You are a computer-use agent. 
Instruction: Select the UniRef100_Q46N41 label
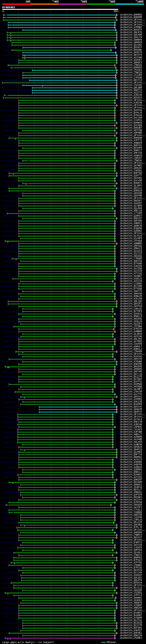pyautogui.click(x=131, y=598)
